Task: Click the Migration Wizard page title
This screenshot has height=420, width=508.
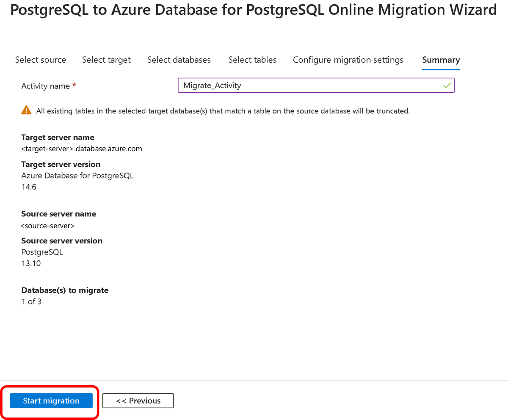Action: tap(253, 10)
